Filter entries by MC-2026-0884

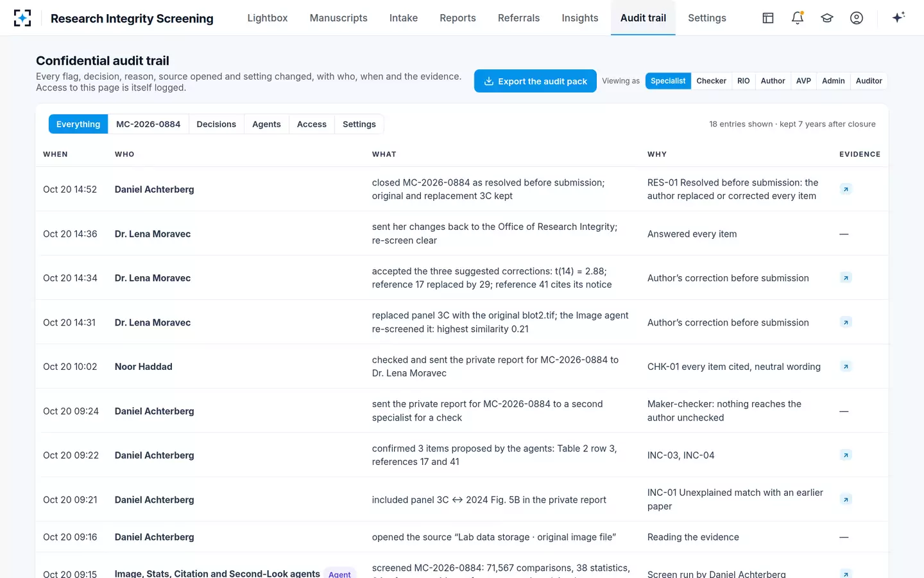pyautogui.click(x=148, y=124)
